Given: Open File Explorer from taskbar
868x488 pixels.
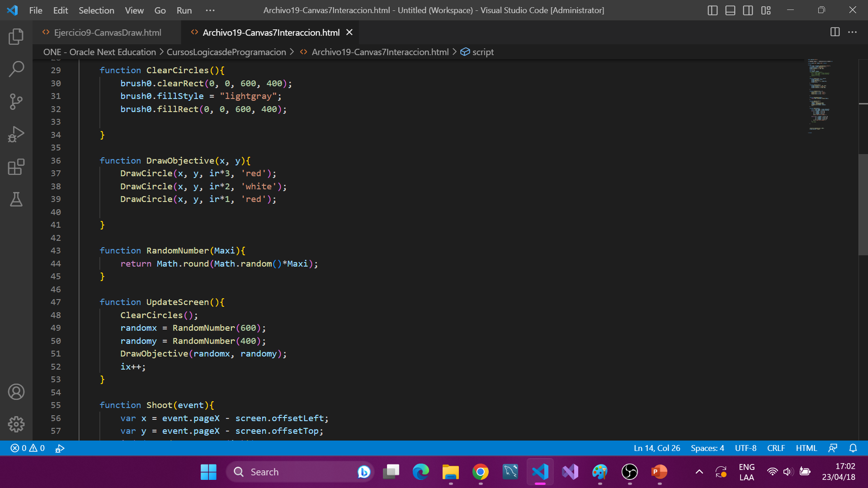Looking at the screenshot, I should click(x=451, y=472).
